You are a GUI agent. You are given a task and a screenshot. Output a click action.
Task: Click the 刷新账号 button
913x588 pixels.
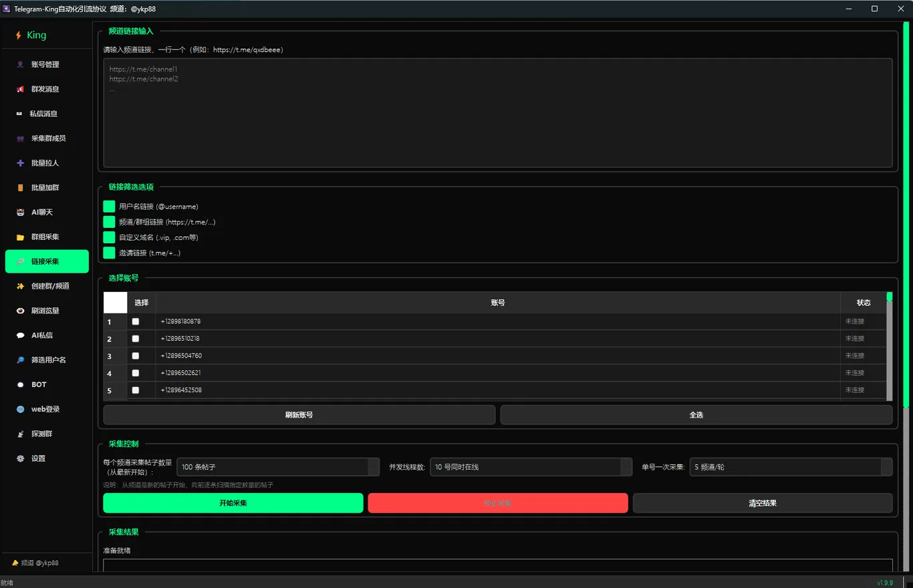point(299,415)
